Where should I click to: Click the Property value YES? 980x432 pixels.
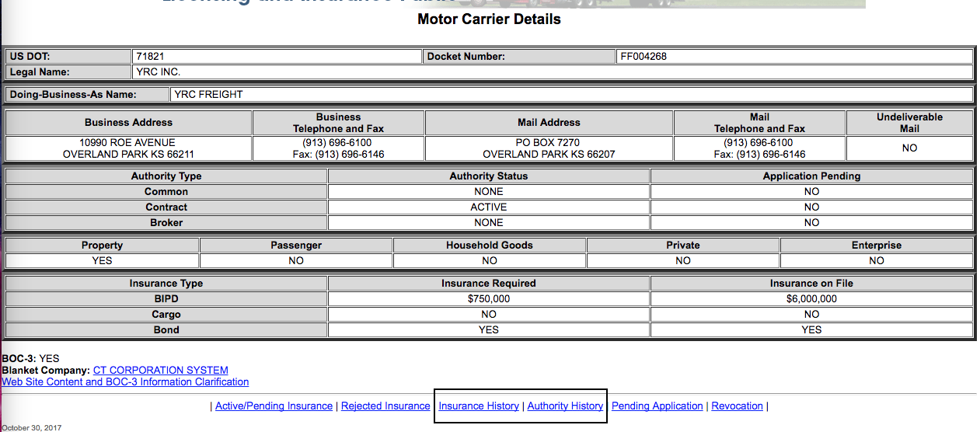pos(102,261)
